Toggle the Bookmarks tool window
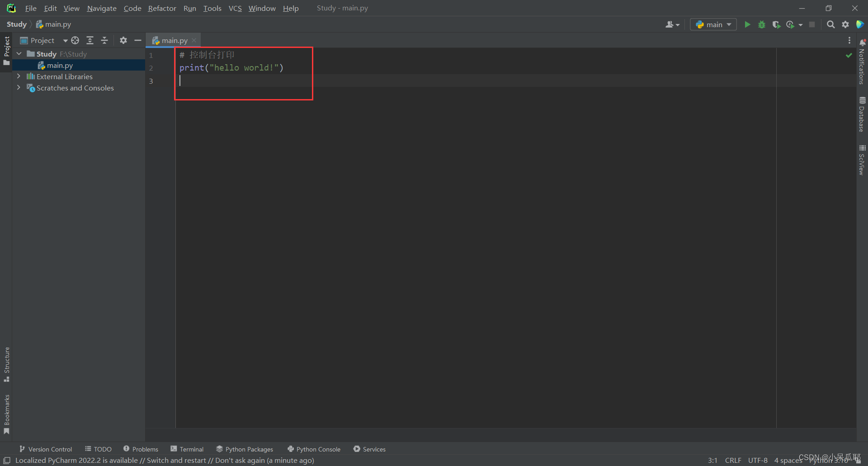This screenshot has width=868, height=466. pos(6,414)
